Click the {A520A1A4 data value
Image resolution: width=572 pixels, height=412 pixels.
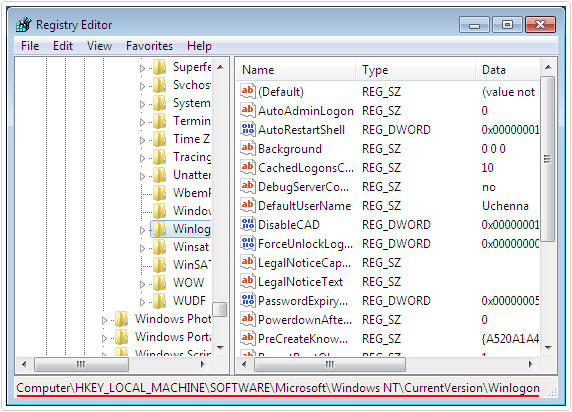[x=510, y=339]
